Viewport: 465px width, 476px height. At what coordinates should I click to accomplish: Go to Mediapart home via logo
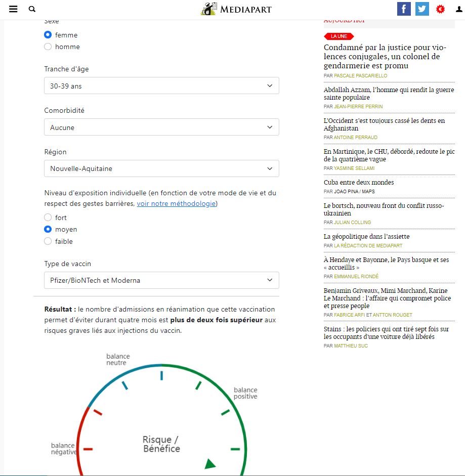(x=236, y=9)
